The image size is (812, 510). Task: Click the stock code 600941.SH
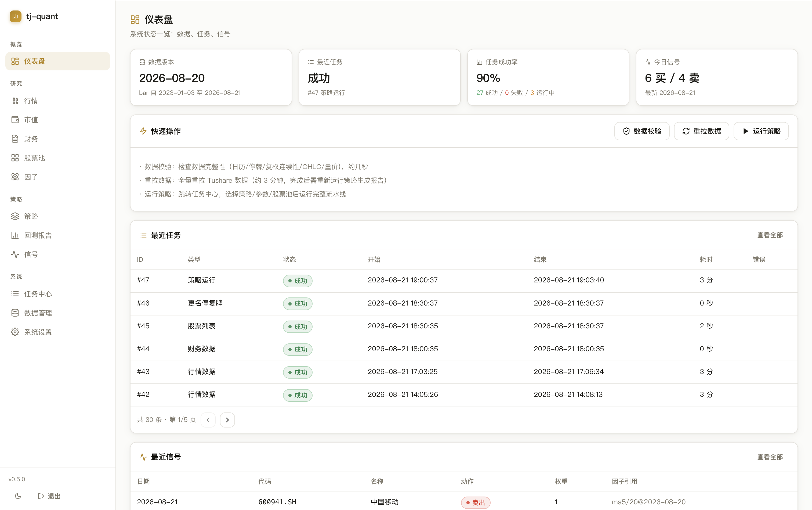click(x=277, y=502)
